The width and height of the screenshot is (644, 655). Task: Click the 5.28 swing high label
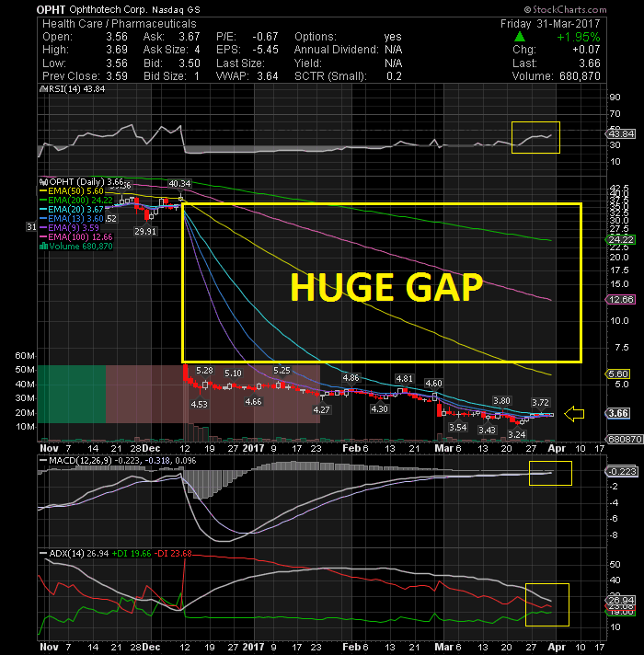(204, 371)
